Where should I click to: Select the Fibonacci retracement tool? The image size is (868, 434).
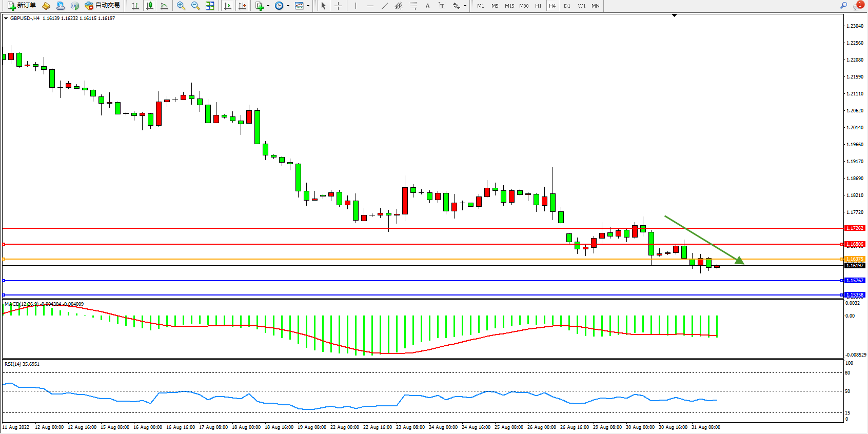pyautogui.click(x=413, y=6)
